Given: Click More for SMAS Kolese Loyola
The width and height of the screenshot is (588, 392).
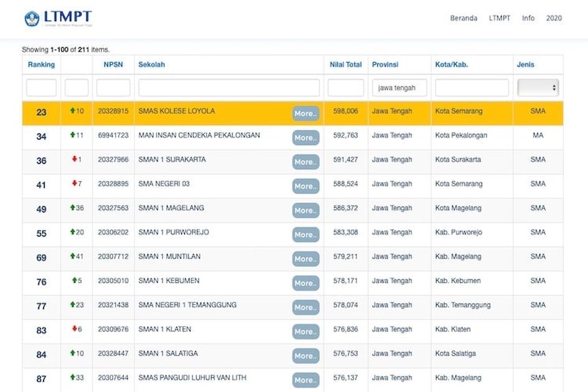Looking at the screenshot, I should pos(306,113).
